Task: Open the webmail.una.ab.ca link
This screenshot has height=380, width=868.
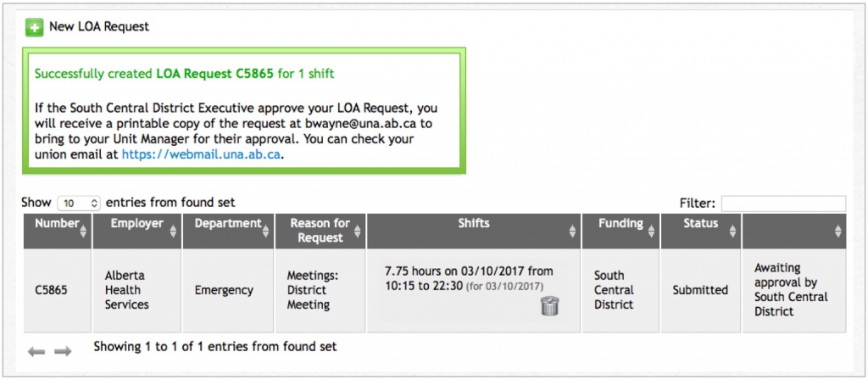Action: tap(201, 154)
